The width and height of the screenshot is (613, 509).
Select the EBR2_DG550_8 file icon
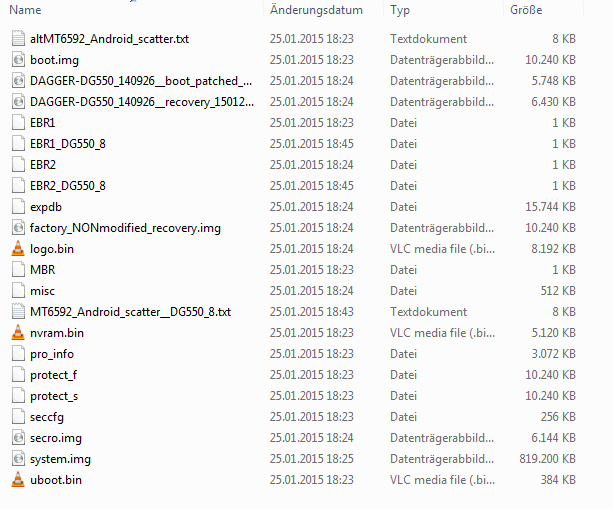pos(18,186)
